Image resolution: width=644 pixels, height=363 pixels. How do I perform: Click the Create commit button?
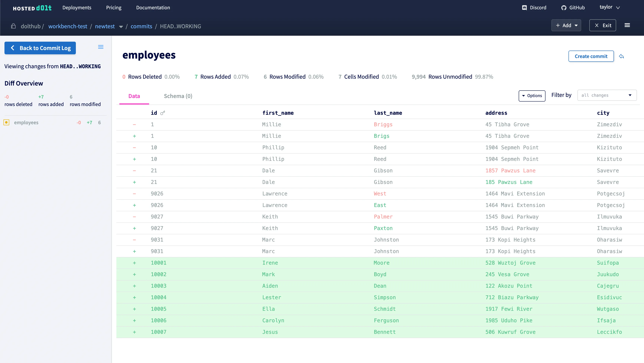[591, 57]
